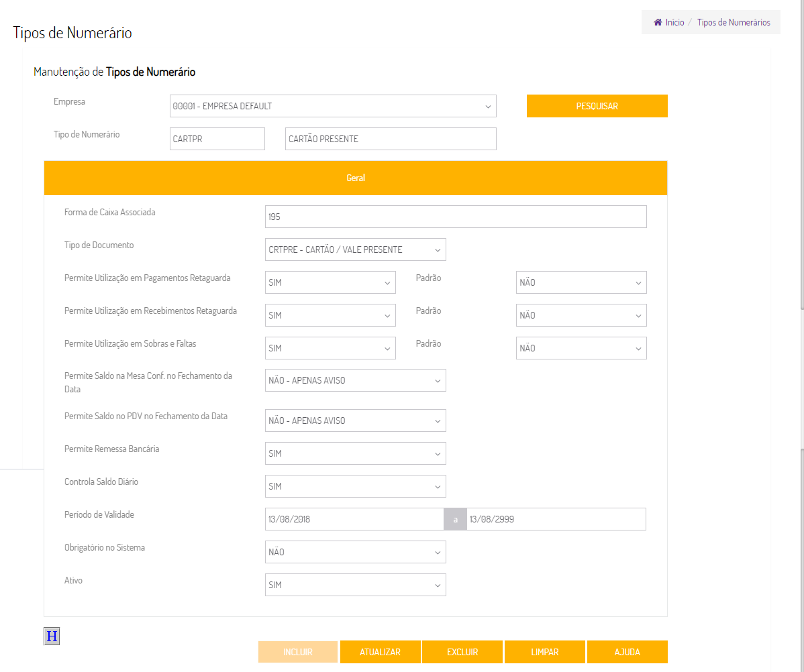
Task: Click the validity start date field
Action: [x=354, y=519]
